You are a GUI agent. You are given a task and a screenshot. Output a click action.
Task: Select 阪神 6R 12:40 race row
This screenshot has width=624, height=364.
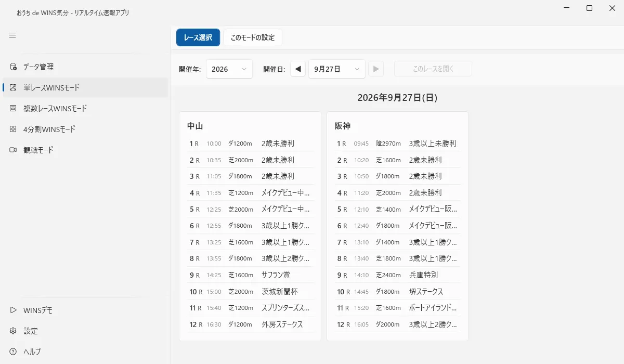[x=397, y=226]
